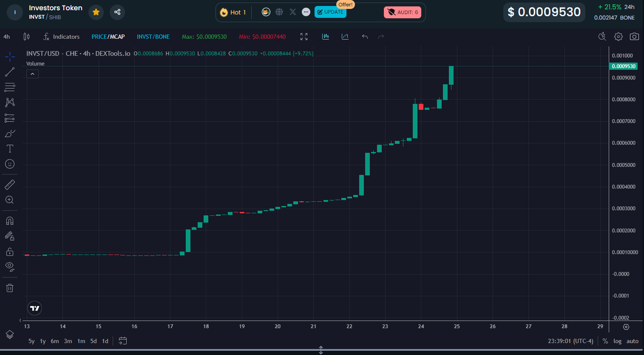Toggle log scale on price axis
Viewport: 644px width, 355px height.
point(617,341)
